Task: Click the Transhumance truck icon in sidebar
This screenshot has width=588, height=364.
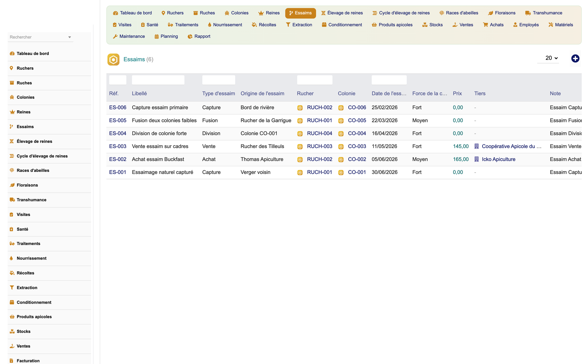Action: [x=12, y=200]
